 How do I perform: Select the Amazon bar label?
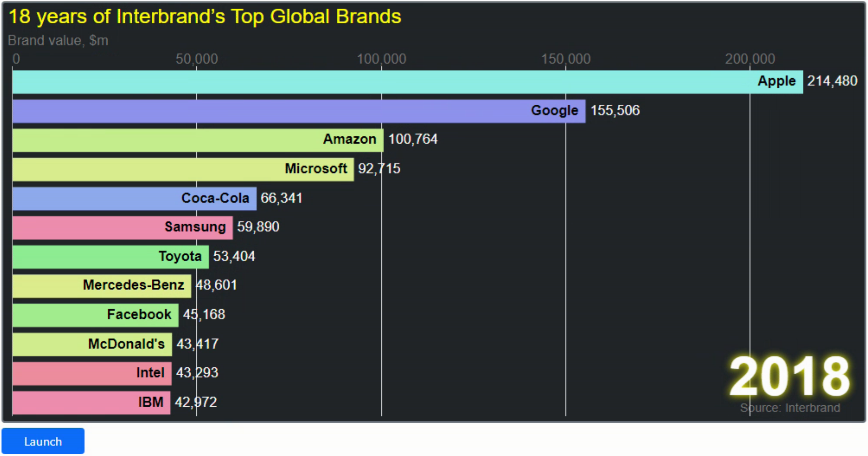pos(350,139)
